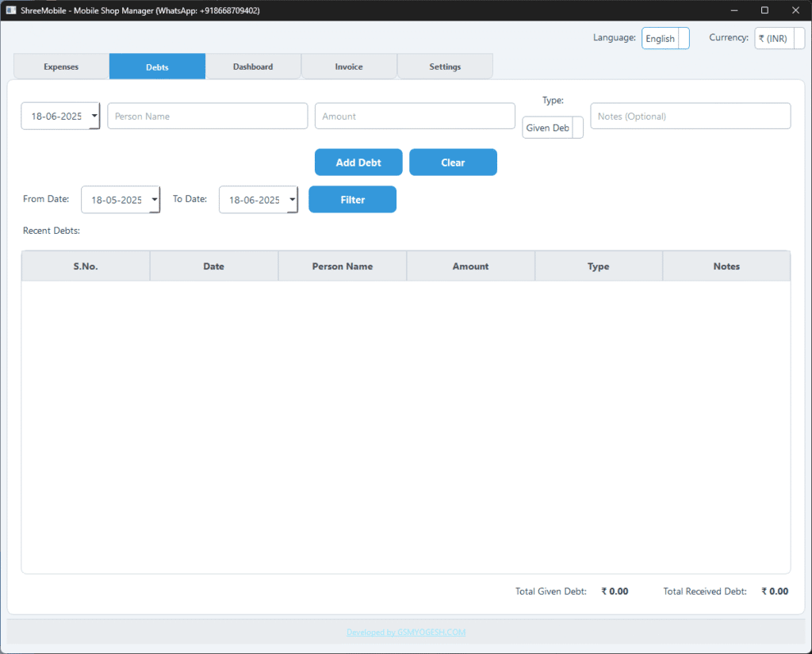Maximize the ShreeMobile window

pyautogui.click(x=764, y=10)
